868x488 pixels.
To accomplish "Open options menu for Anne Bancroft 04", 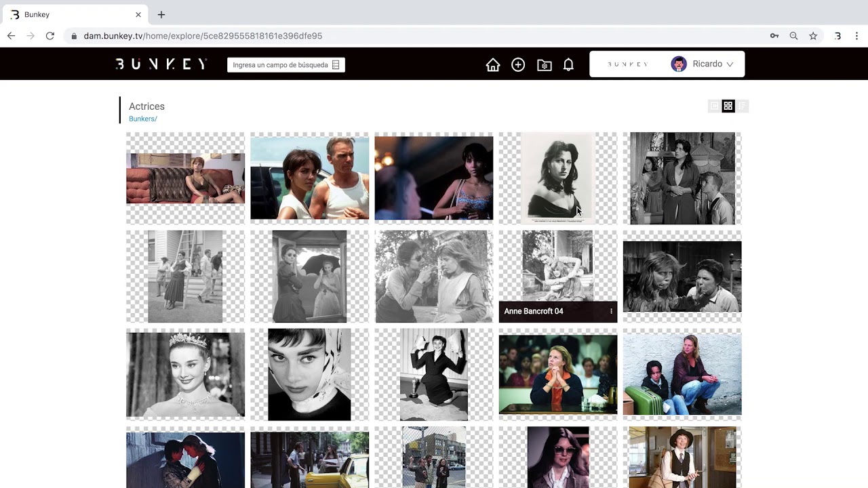I will [x=611, y=311].
